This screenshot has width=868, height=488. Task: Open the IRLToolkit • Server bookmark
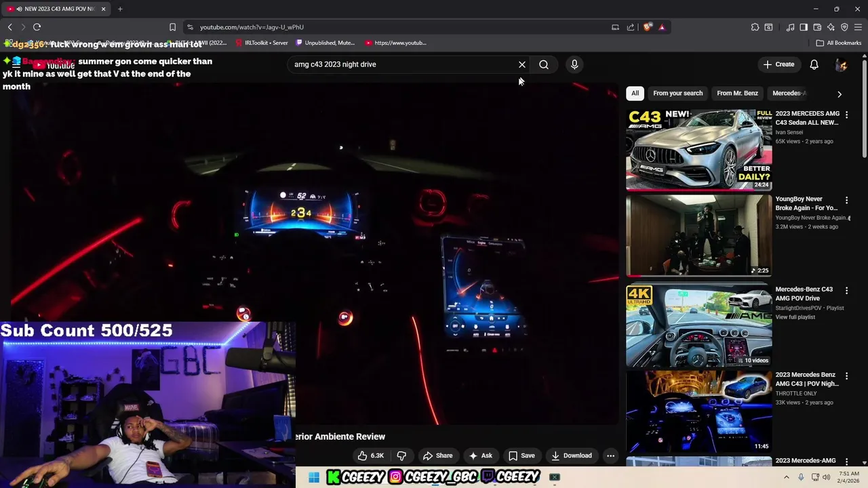point(262,43)
